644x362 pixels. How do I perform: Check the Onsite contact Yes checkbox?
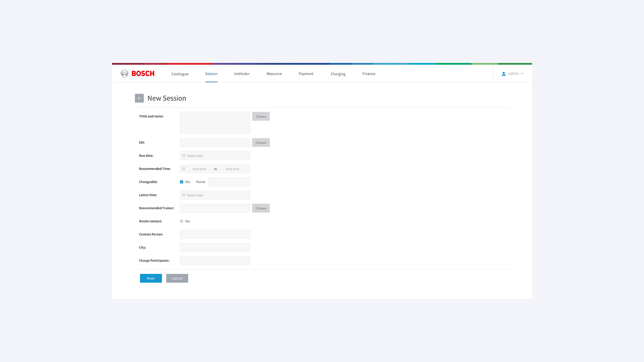(x=182, y=221)
